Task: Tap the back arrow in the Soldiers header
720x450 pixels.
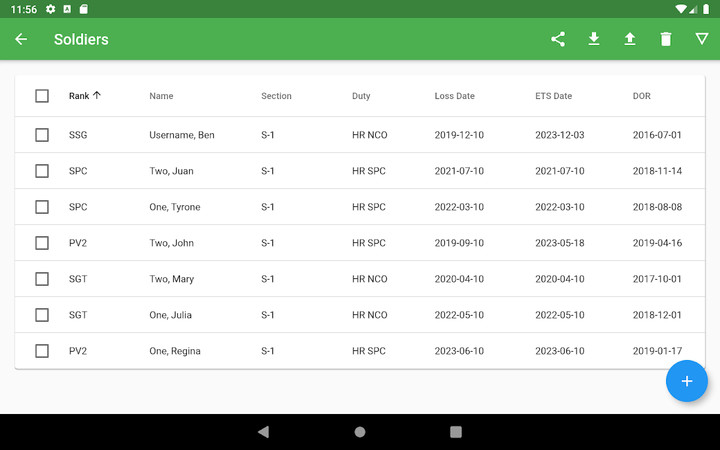Action: 21,39
